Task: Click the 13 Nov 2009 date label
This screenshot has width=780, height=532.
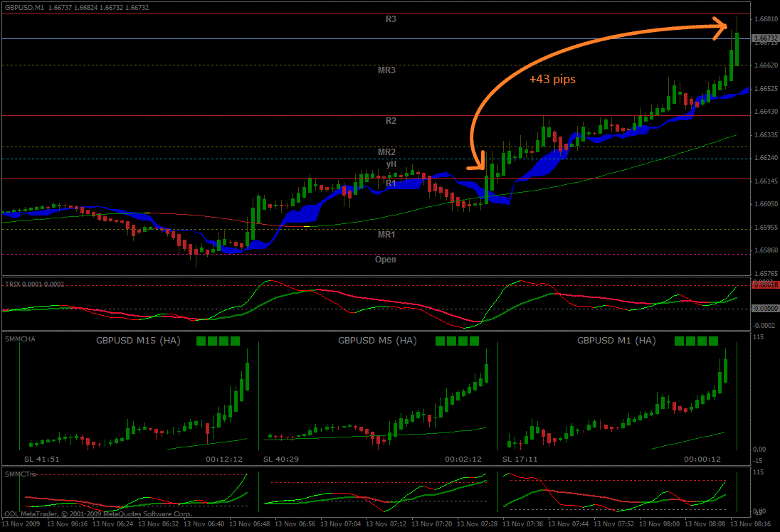Action: [21, 523]
